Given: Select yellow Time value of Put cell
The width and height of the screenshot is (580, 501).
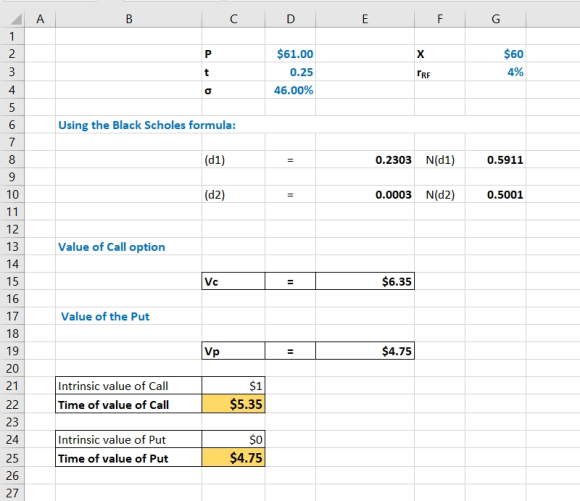Looking at the screenshot, I should click(x=233, y=458).
